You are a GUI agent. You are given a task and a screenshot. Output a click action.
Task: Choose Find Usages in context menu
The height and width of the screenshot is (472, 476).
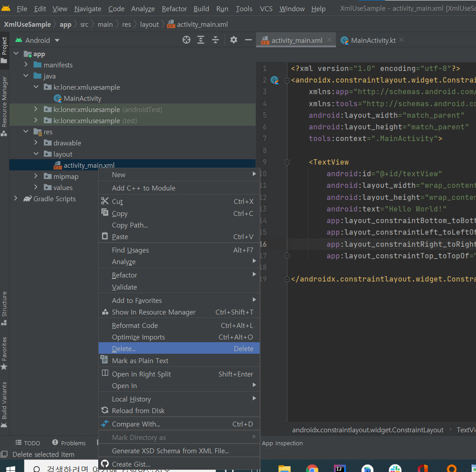click(x=179, y=250)
